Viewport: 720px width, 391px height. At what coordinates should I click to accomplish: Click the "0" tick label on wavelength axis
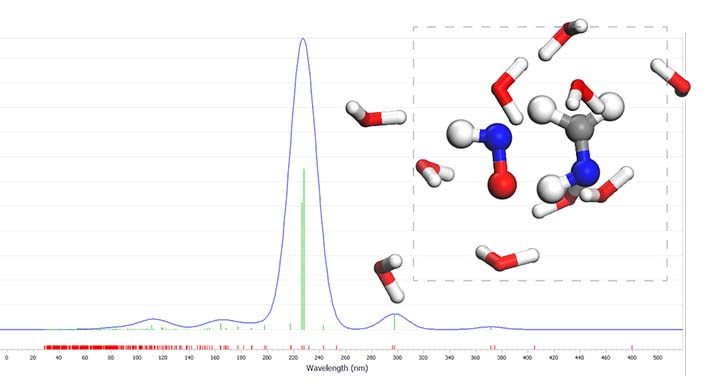tap(6, 357)
